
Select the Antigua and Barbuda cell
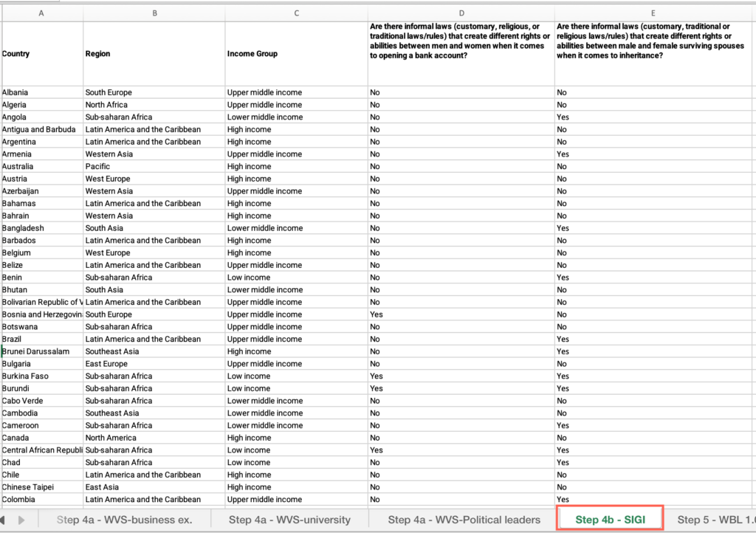click(x=42, y=130)
